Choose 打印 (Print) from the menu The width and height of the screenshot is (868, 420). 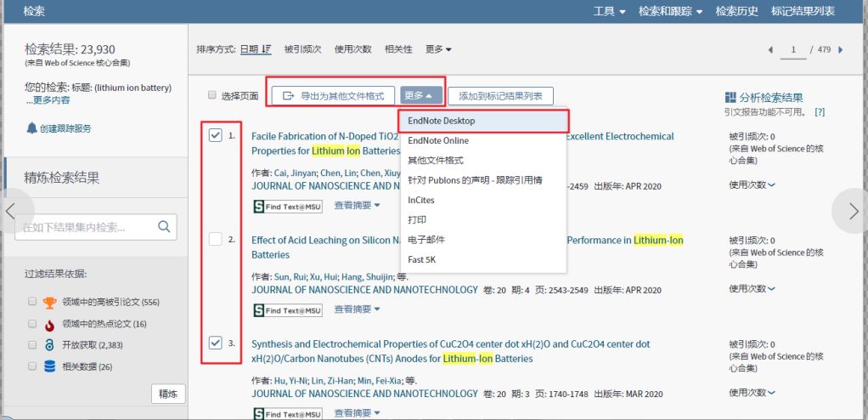point(483,220)
